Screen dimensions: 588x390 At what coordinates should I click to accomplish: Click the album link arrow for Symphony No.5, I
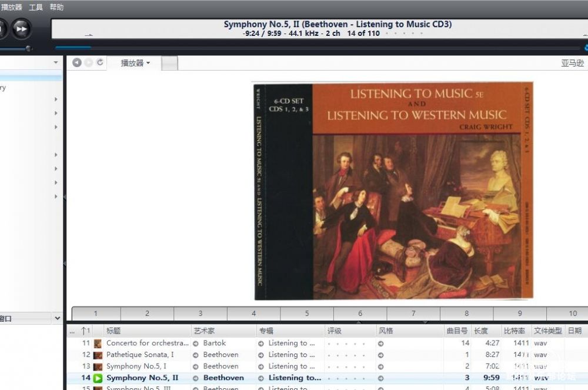261,366
